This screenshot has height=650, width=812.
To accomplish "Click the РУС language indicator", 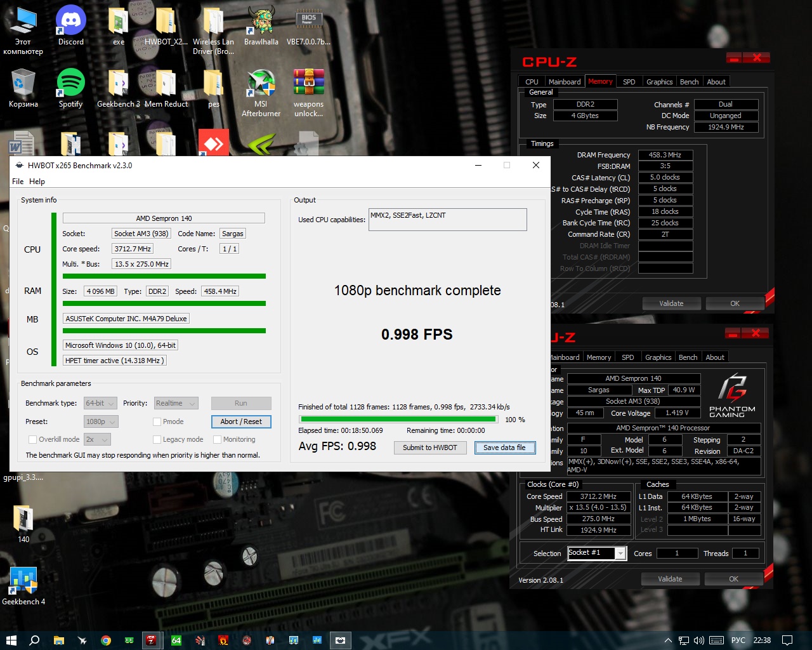I will [738, 640].
